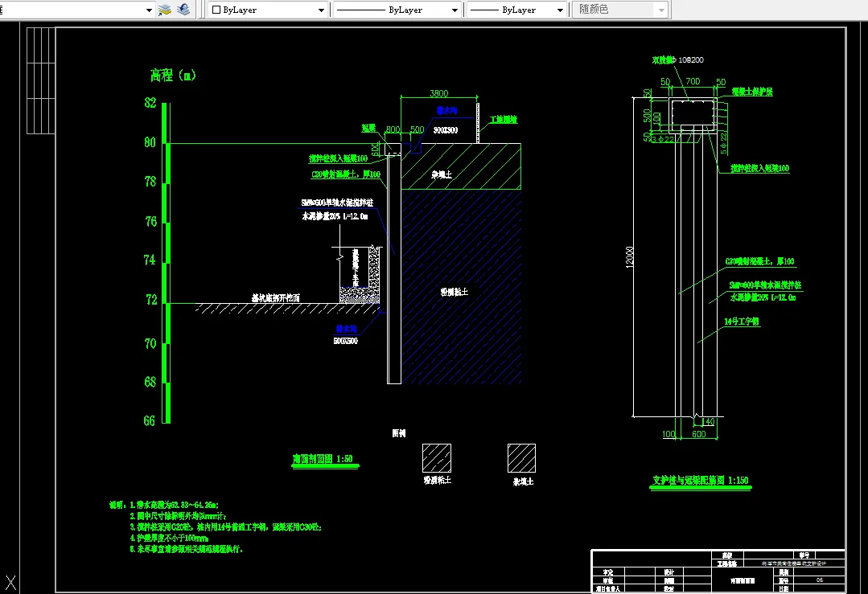Image resolution: width=868 pixels, height=594 pixels.
Task: Select the 3800 dimension text
Action: click(439, 93)
